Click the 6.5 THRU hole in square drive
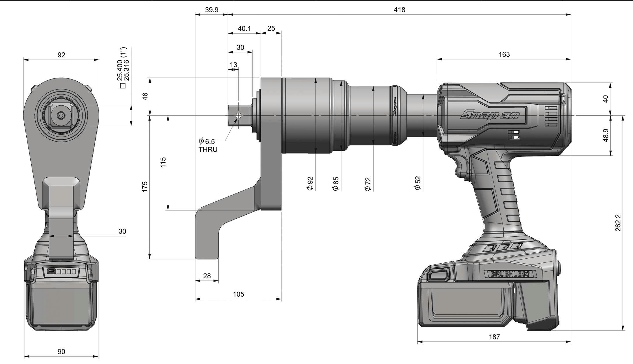Image resolution: width=633 pixels, height=364 pixels. [x=238, y=116]
